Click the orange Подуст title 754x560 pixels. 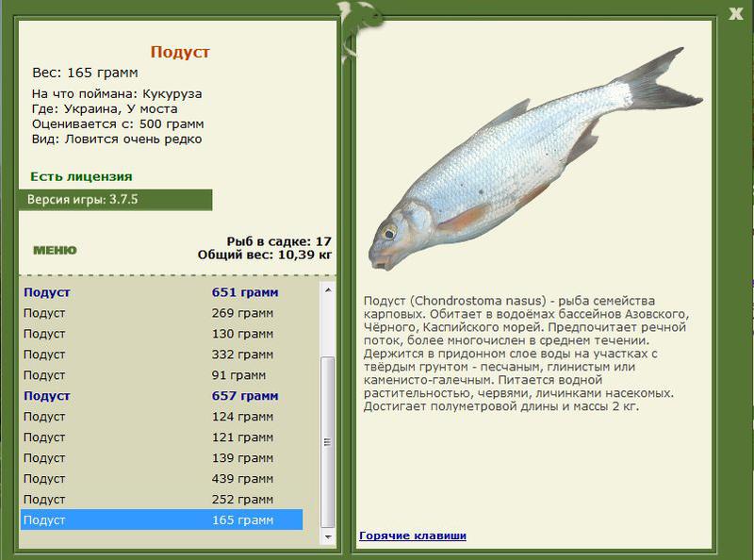point(180,52)
